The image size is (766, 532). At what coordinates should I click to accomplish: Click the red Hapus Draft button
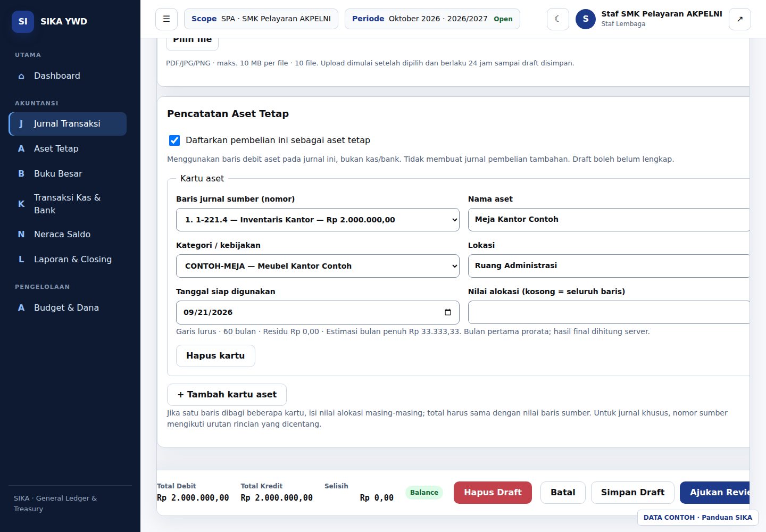tap(493, 493)
